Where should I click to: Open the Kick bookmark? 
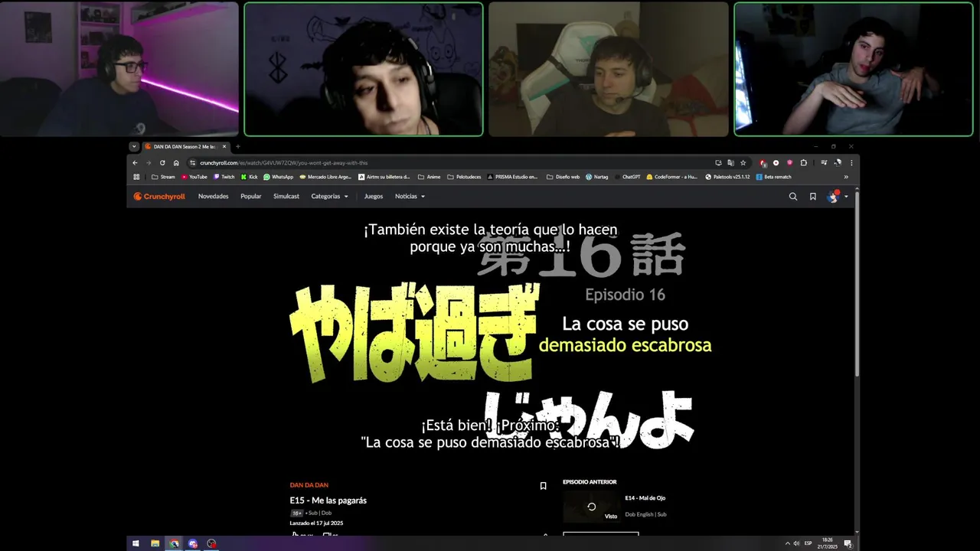(249, 177)
